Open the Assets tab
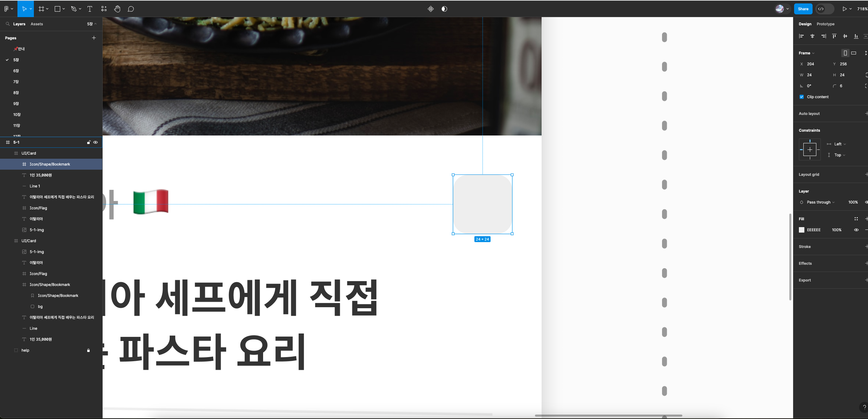 (x=37, y=24)
